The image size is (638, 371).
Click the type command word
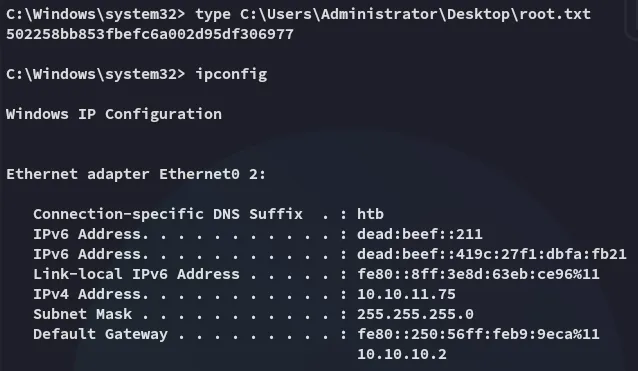213,15
